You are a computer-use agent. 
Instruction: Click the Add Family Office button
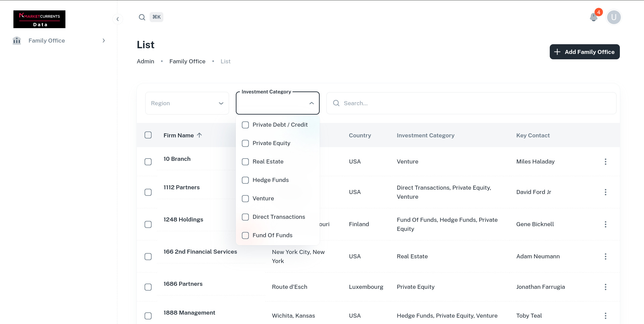pyautogui.click(x=584, y=52)
